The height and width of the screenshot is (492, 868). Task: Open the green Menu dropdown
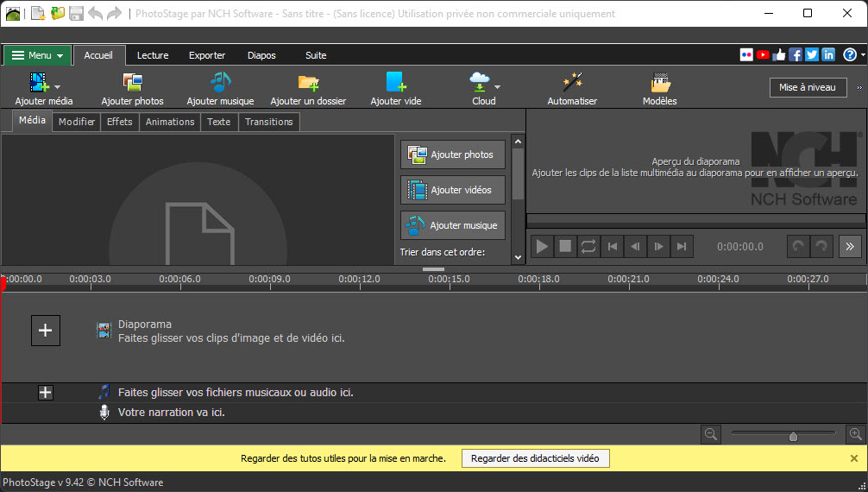point(38,55)
